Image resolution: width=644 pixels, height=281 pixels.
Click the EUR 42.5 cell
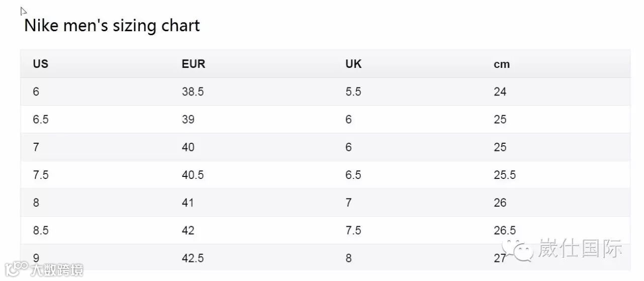coord(193,258)
